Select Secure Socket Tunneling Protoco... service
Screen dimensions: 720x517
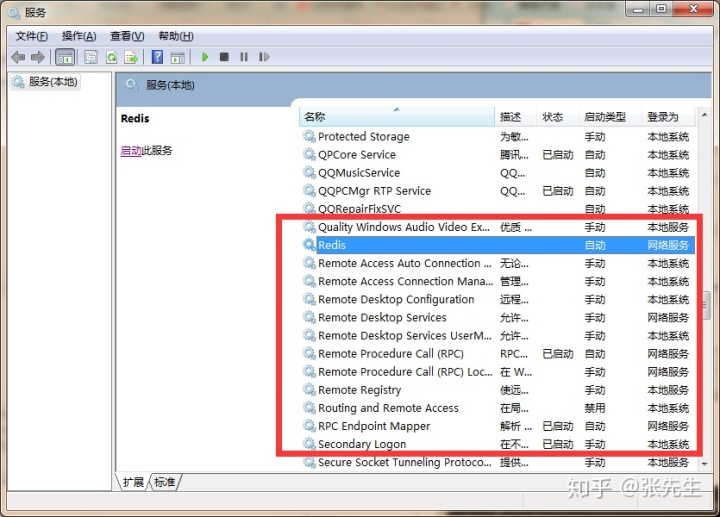click(498, 462)
